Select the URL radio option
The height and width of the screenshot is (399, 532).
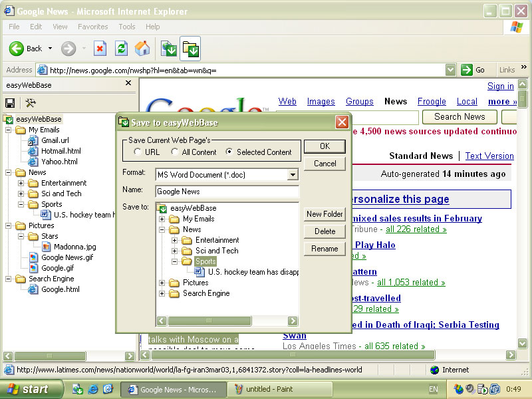click(x=138, y=152)
